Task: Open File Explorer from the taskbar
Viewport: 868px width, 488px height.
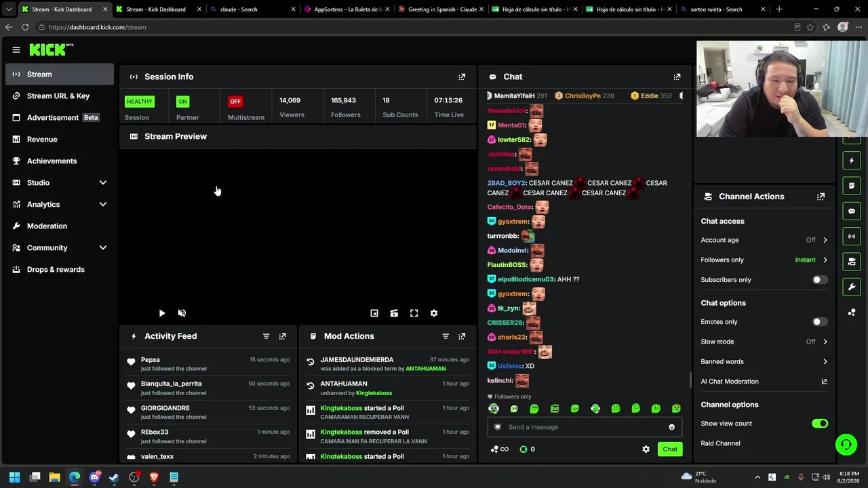Action: (x=54, y=477)
